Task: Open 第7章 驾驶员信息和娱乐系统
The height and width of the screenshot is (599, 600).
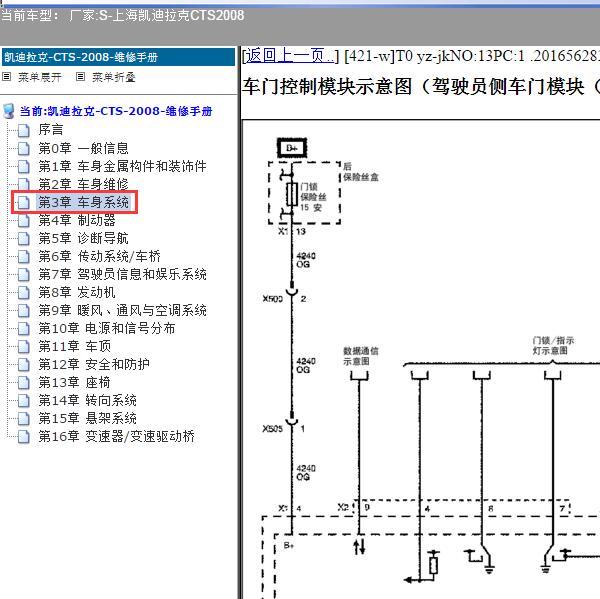Action: 122,274
